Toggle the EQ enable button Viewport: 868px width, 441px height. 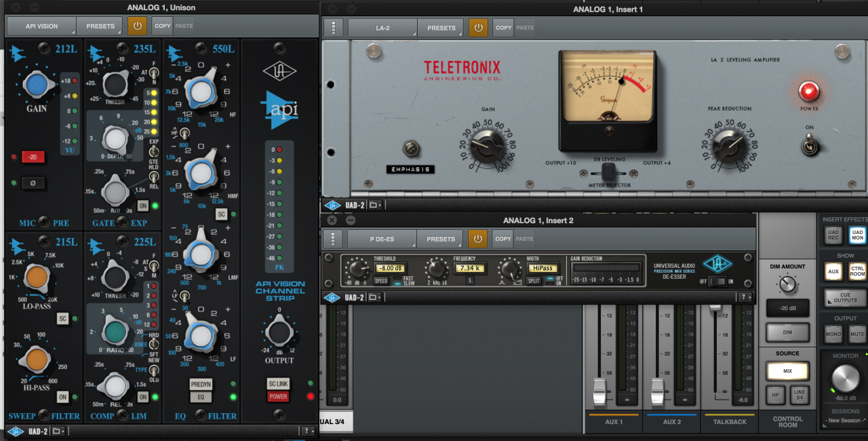pos(201,397)
